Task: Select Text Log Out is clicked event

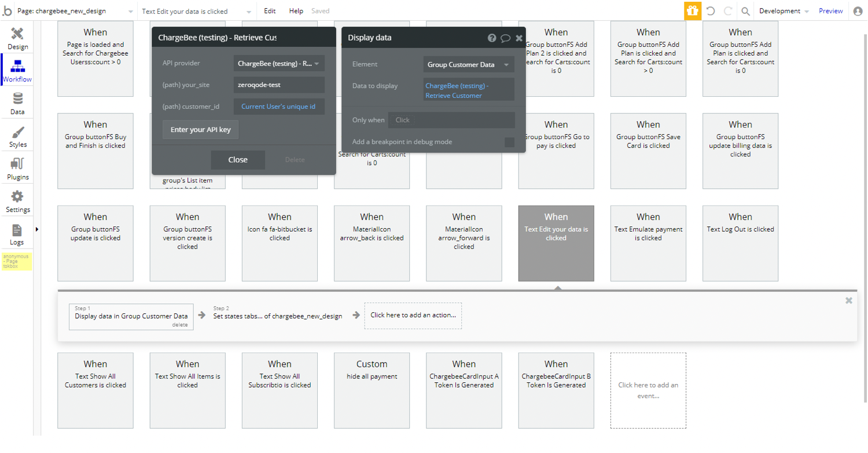Action: tap(740, 243)
